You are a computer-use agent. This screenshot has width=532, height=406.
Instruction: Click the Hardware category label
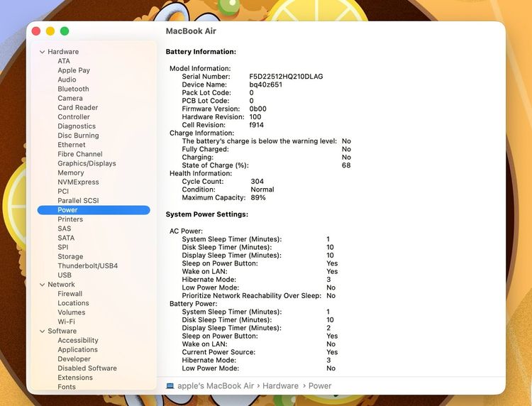coord(63,52)
